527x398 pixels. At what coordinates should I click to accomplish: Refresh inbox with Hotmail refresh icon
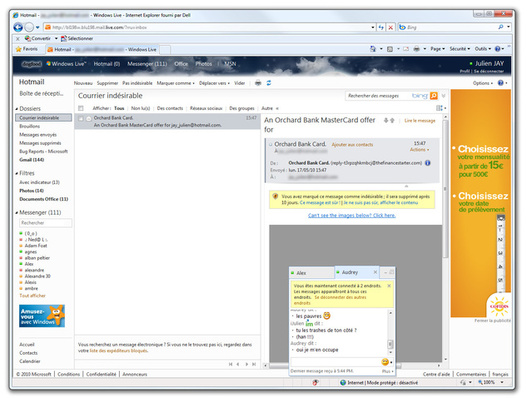269,83
